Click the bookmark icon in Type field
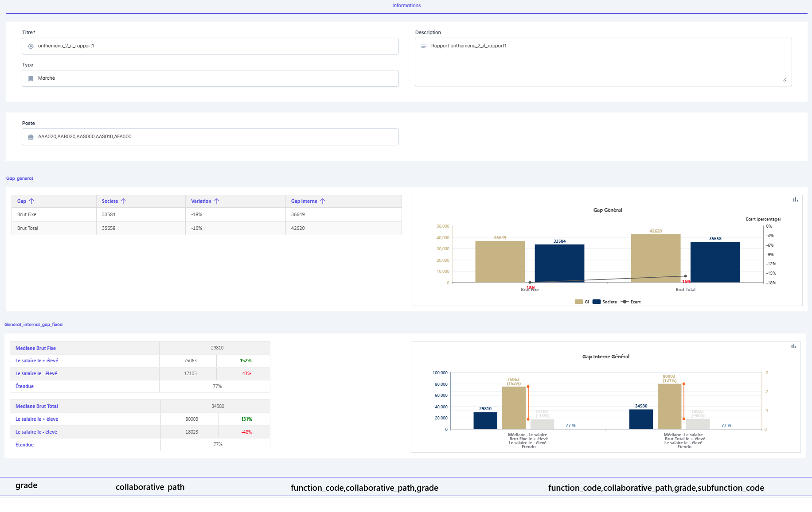 pos(31,78)
